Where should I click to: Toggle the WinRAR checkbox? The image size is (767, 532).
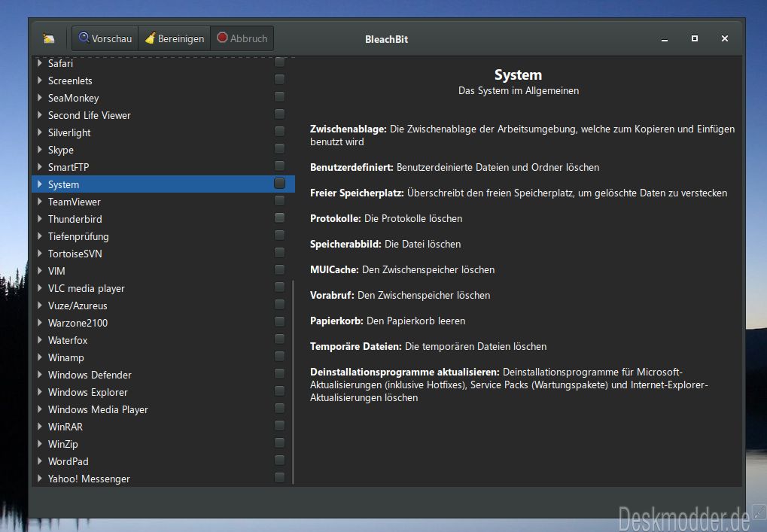[x=279, y=425]
